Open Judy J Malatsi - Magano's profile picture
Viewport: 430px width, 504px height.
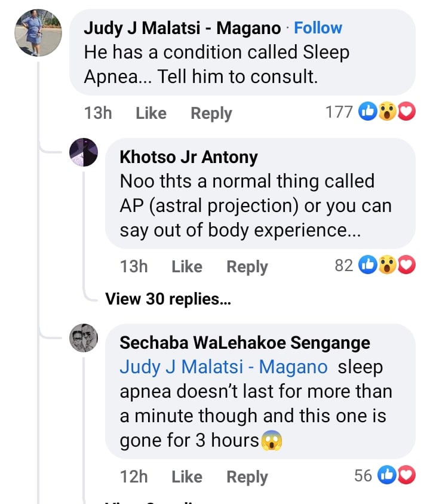[x=38, y=33]
